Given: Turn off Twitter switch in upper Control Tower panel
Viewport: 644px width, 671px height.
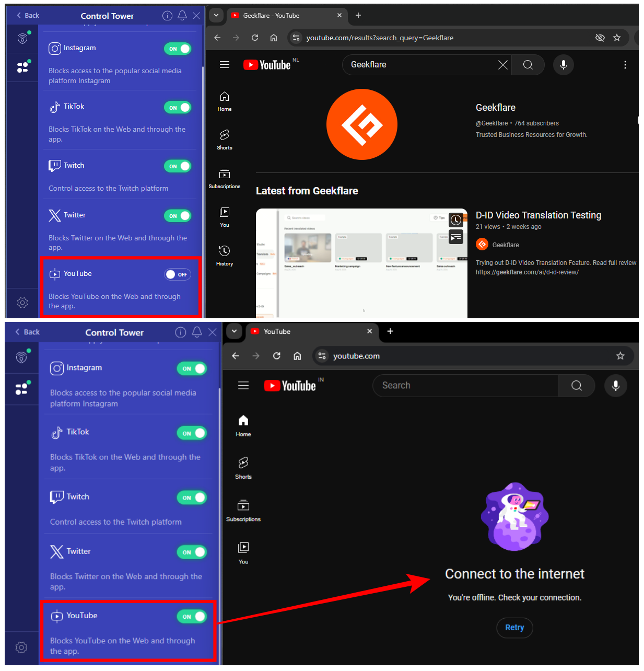Looking at the screenshot, I should [x=178, y=216].
